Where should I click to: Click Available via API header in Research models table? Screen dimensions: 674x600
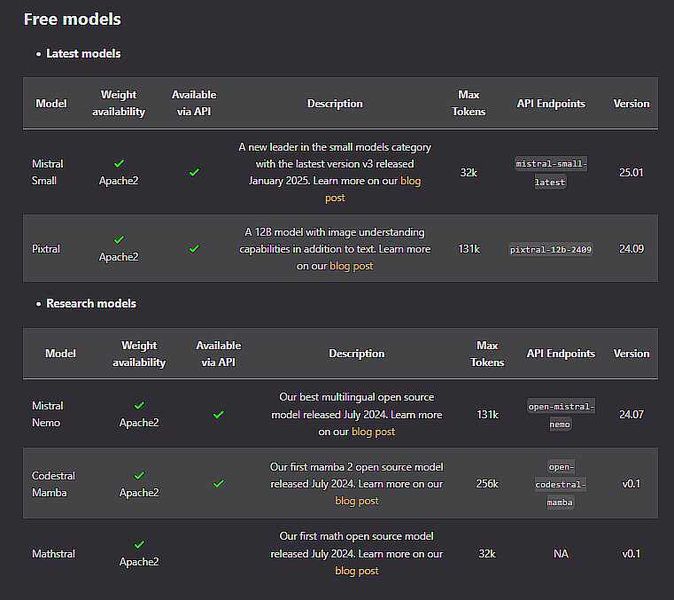click(218, 354)
